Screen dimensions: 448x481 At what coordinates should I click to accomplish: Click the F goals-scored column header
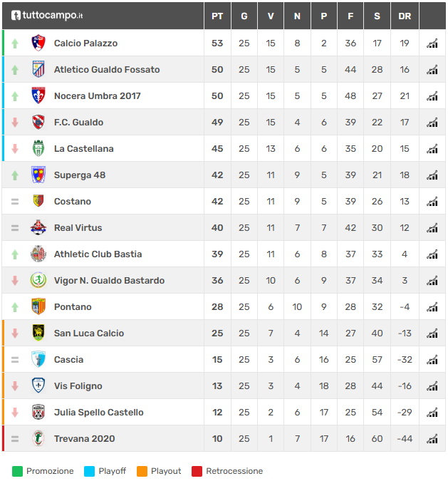350,16
